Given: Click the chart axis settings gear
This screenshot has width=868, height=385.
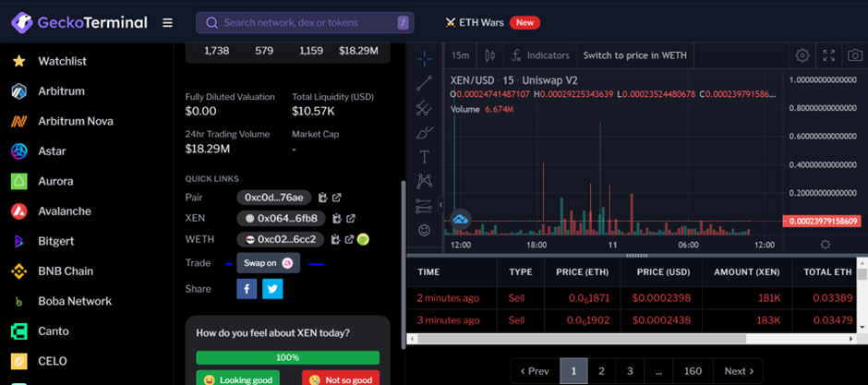Looking at the screenshot, I should click(x=826, y=245).
